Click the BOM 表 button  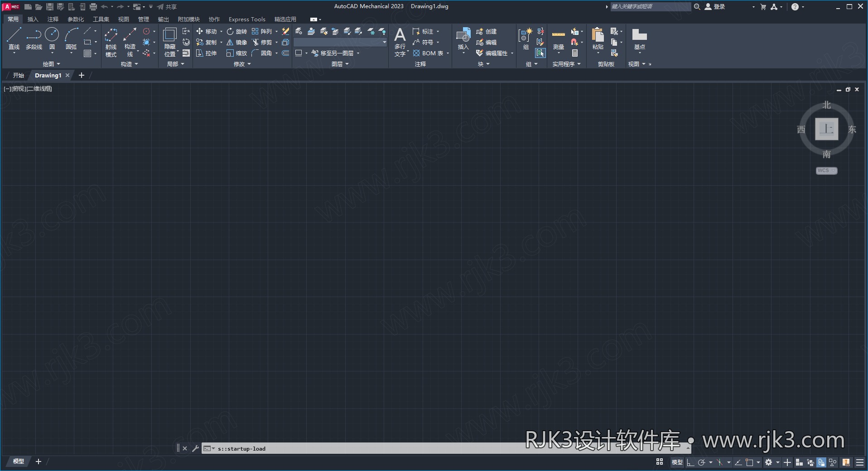428,53
